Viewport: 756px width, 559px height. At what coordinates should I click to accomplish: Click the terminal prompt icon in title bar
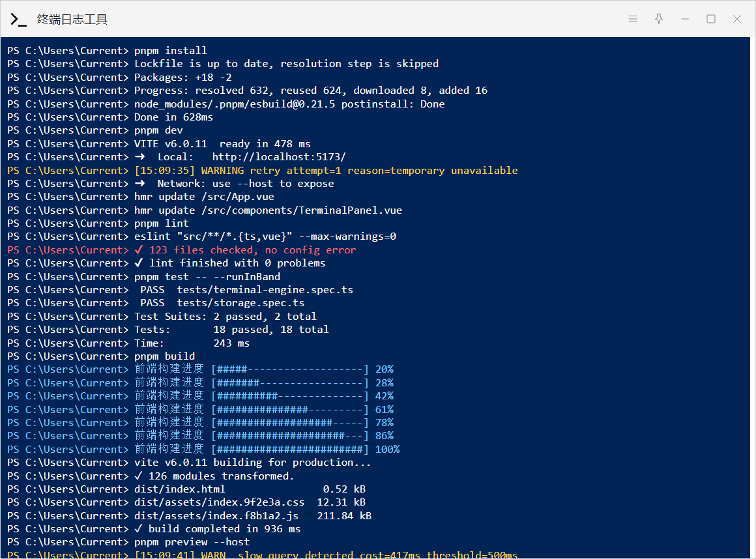click(x=18, y=20)
